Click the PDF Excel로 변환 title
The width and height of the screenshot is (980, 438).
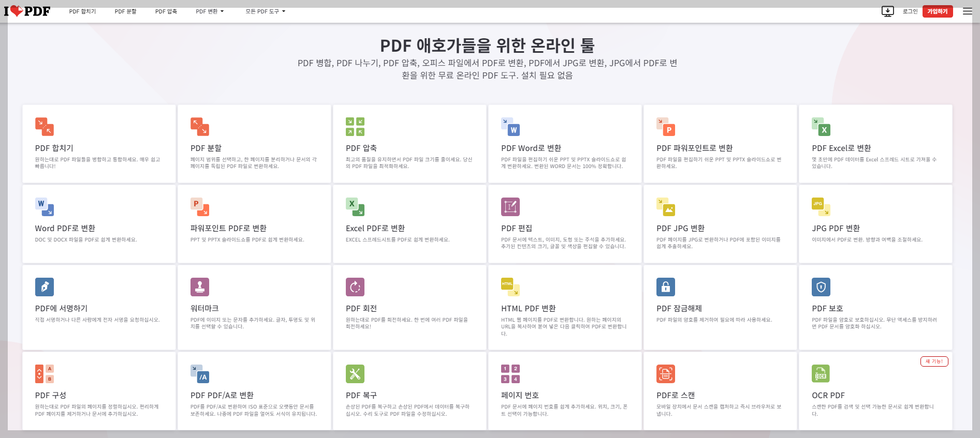click(x=842, y=148)
